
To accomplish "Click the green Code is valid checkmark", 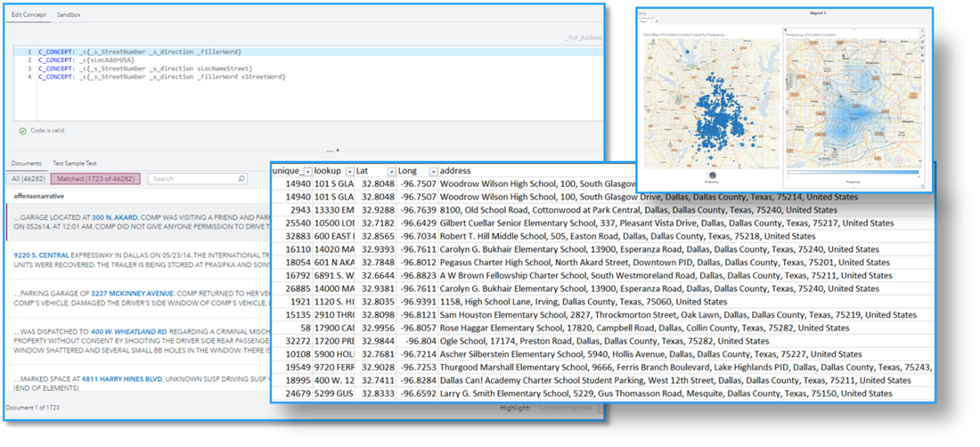I will (23, 131).
